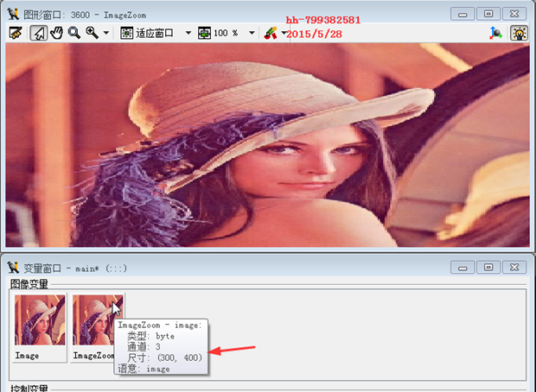Click the displayed Lena image canvas

pos(267,145)
